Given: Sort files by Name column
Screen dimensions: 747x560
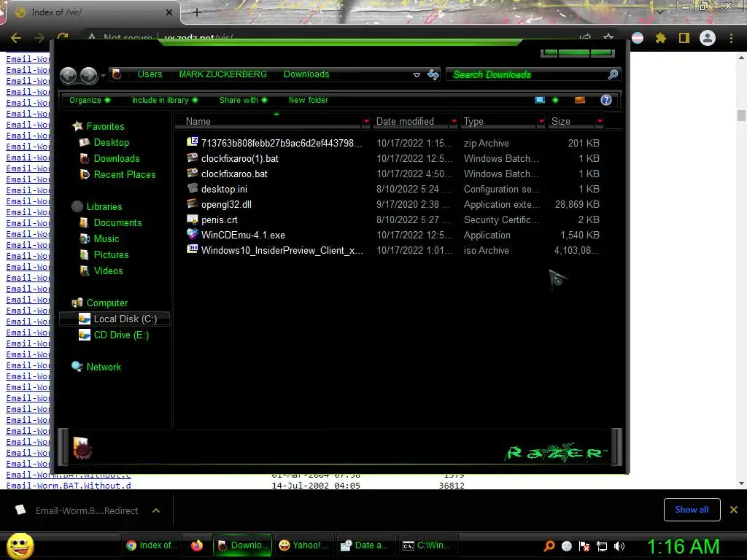Looking at the screenshot, I should [198, 122].
